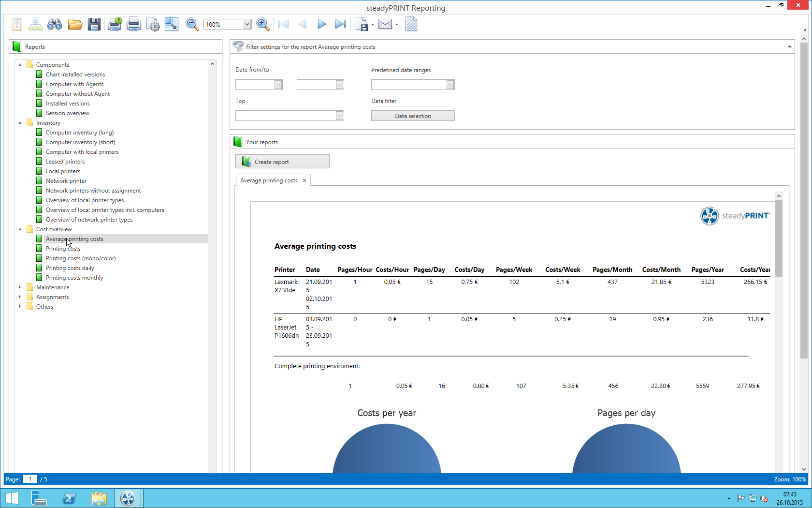
Task: Select Computer inventory (long) report
Action: 80,133
